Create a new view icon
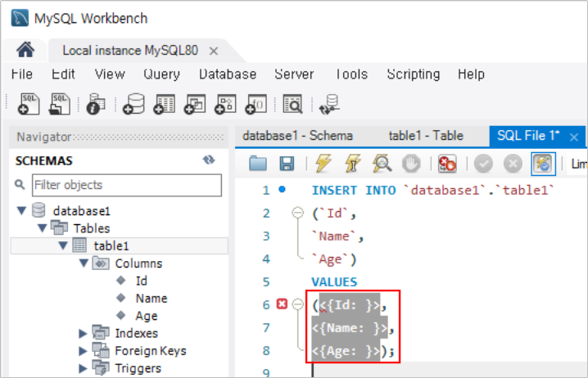588x378 pixels. [195, 104]
